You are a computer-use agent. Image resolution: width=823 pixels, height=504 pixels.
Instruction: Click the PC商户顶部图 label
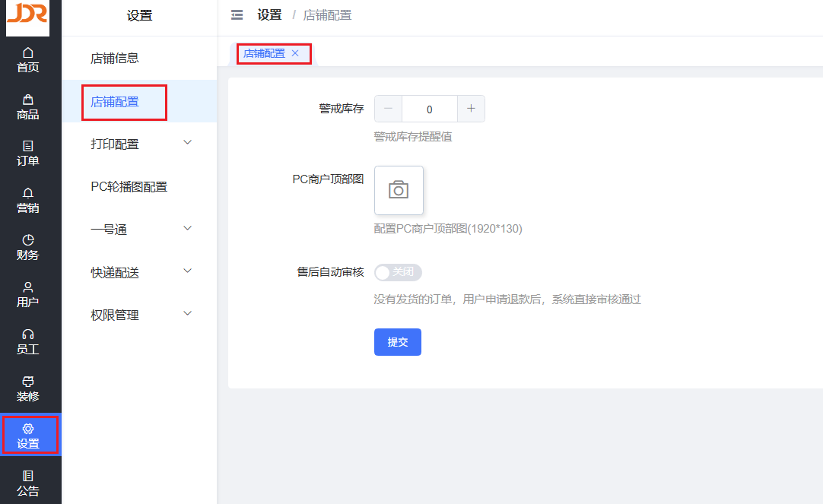coord(328,179)
